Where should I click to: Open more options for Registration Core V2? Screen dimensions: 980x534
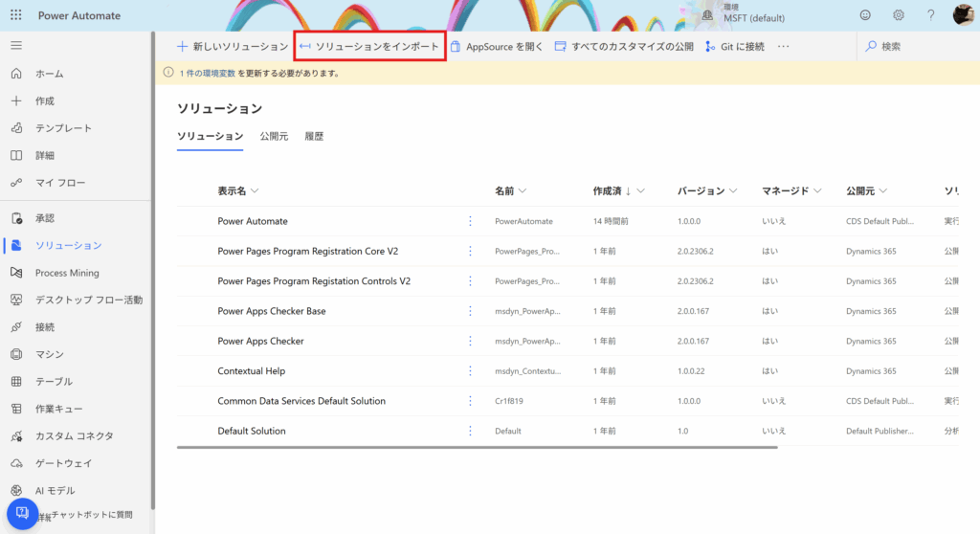[x=470, y=252]
